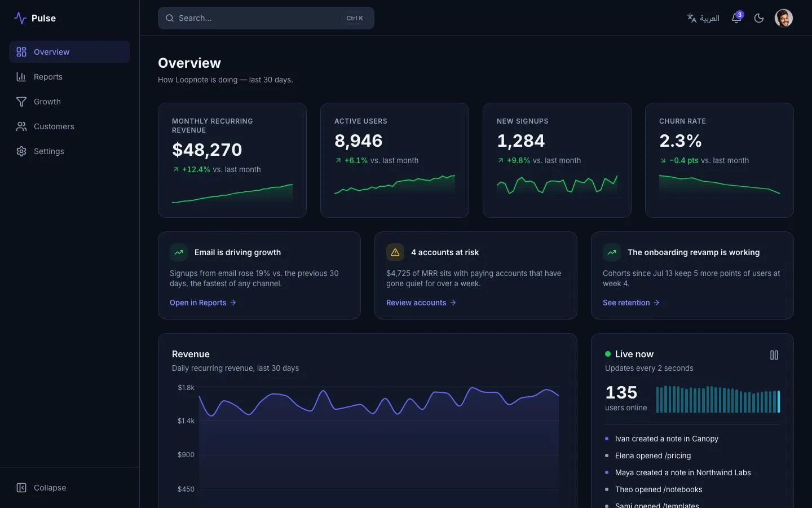This screenshot has width=812, height=508.
Task: Click the $1.8k axis label
Action: coord(186,387)
